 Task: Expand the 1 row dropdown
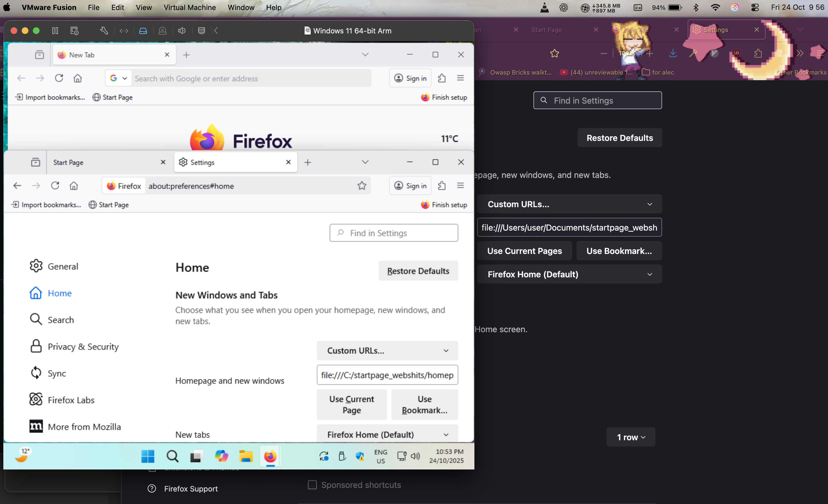click(x=630, y=437)
